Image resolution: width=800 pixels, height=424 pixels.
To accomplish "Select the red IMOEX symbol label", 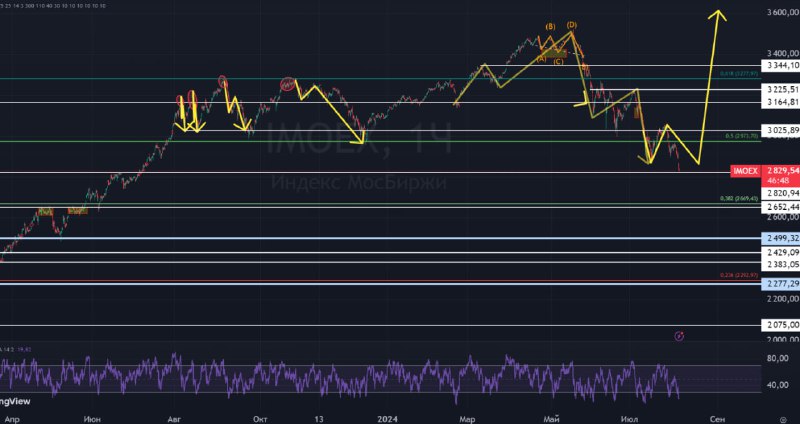I will (x=745, y=171).
